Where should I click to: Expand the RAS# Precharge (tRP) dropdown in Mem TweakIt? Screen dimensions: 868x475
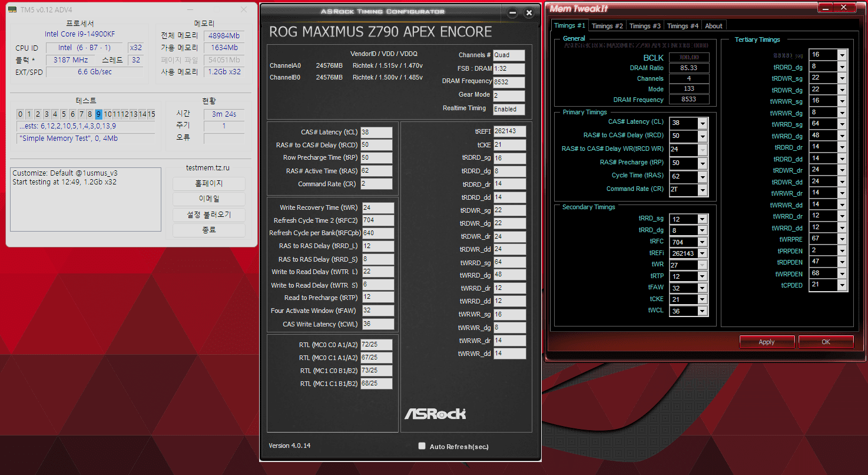[703, 163]
